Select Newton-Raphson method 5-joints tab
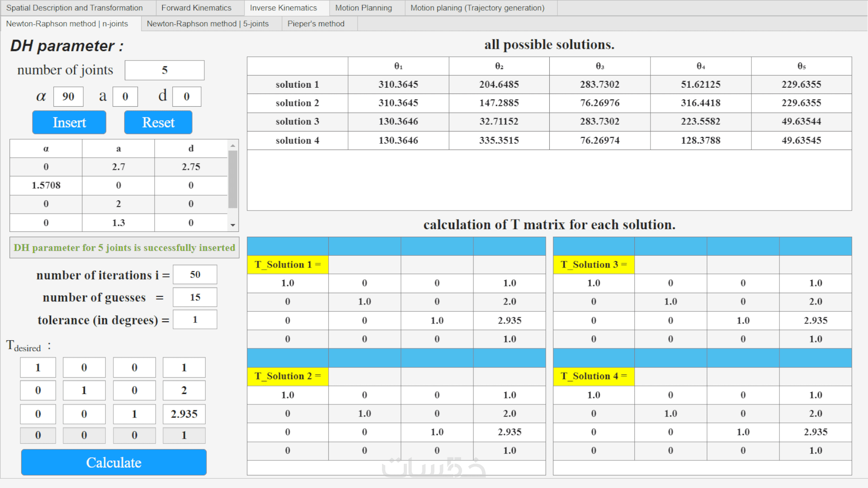868x488 pixels. (x=208, y=23)
